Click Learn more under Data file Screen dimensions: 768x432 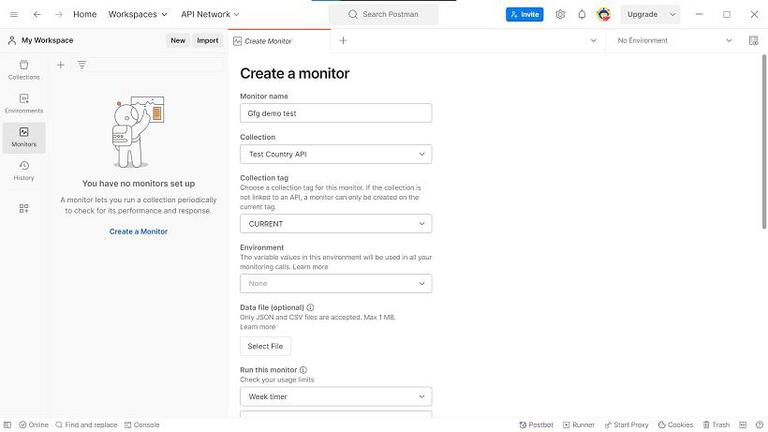[x=258, y=327]
